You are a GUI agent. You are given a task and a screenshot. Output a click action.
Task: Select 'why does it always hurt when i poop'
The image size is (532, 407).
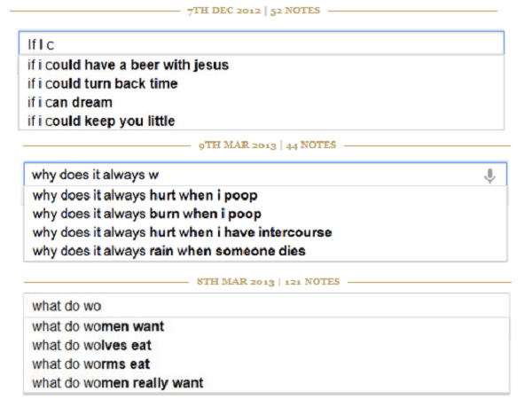(x=265, y=195)
